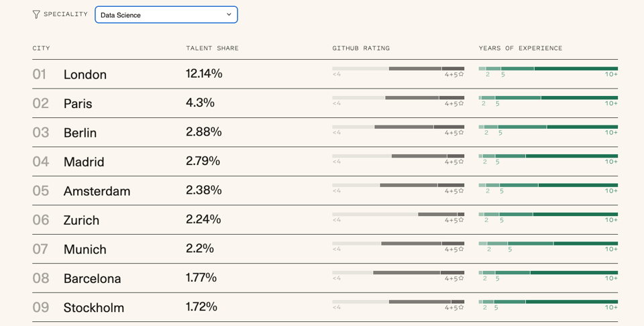This screenshot has width=644, height=326.
Task: Click the star icon in Zurich GitHub rating
Action: [x=461, y=220]
